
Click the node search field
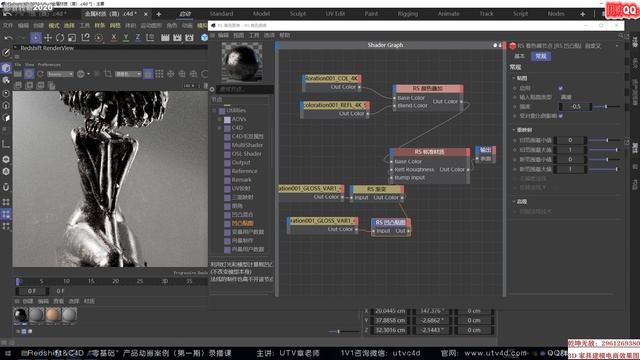click(245, 89)
